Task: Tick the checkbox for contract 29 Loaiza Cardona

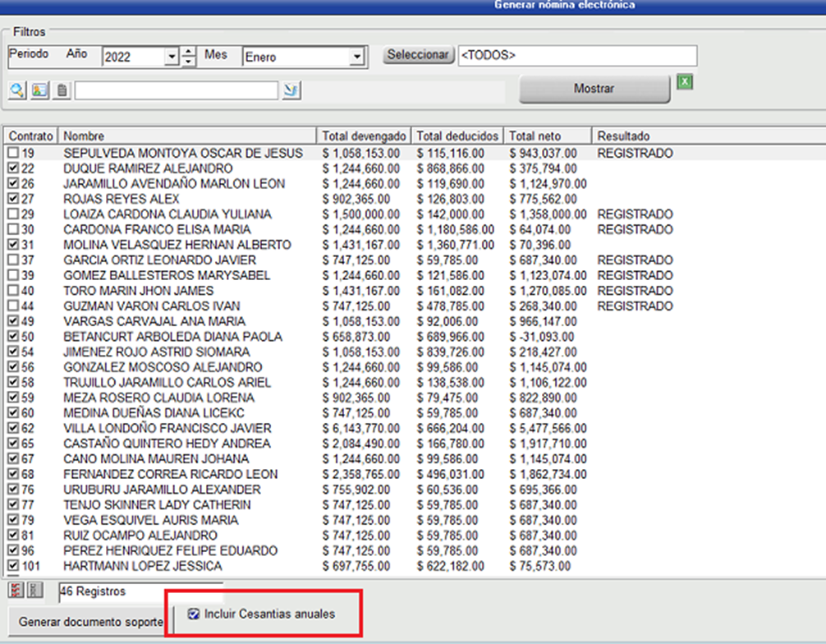Action: pyautogui.click(x=13, y=214)
